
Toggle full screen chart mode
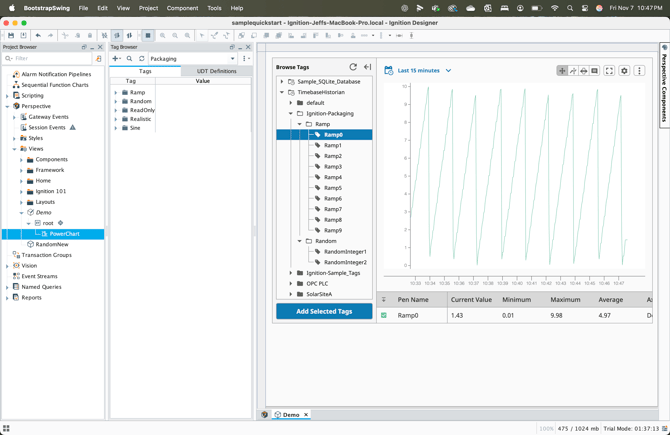point(609,71)
